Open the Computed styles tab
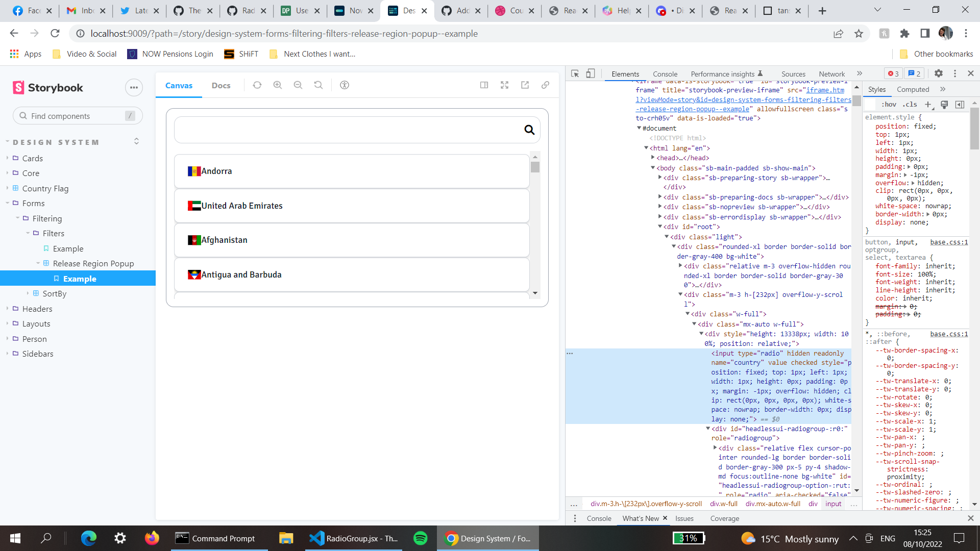Viewport: 980px width, 551px height. (x=913, y=89)
